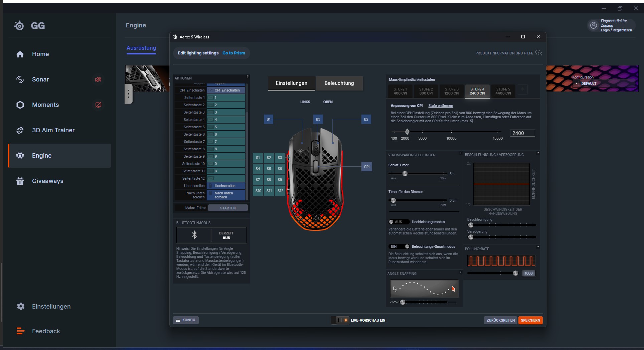
Task: Click the Go to Prism link
Action: pos(234,53)
